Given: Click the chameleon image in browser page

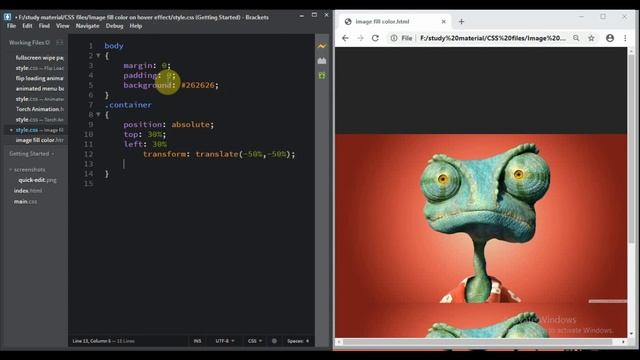Looking at the screenshot, I should click(481, 218).
